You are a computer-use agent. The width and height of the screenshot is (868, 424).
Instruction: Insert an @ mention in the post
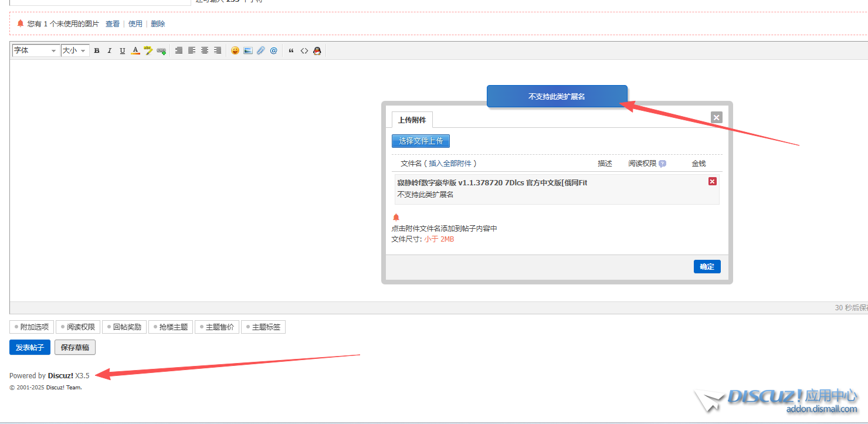tap(274, 51)
